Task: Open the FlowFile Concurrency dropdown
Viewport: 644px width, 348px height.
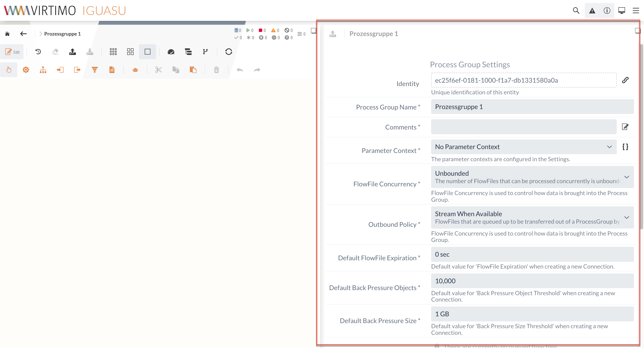Action: (x=532, y=177)
